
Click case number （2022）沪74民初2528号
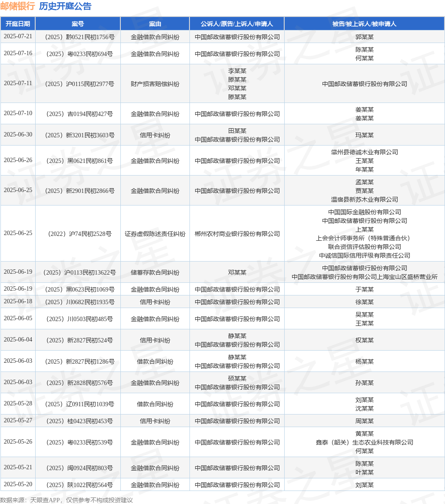(80, 234)
